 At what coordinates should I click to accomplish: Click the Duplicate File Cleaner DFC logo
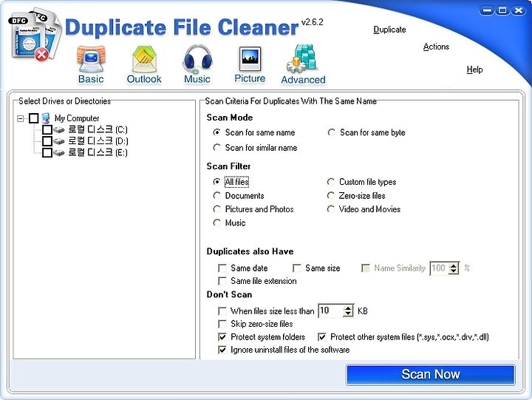[35, 35]
